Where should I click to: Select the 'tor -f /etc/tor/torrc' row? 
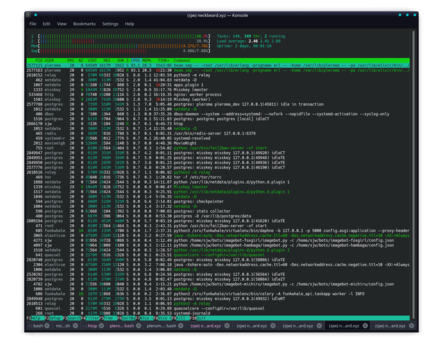(x=218, y=177)
